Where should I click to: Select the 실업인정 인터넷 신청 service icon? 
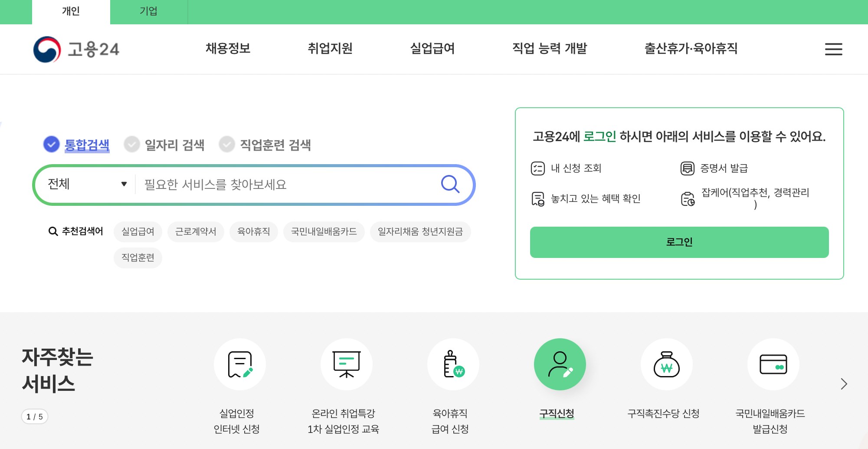(x=239, y=364)
